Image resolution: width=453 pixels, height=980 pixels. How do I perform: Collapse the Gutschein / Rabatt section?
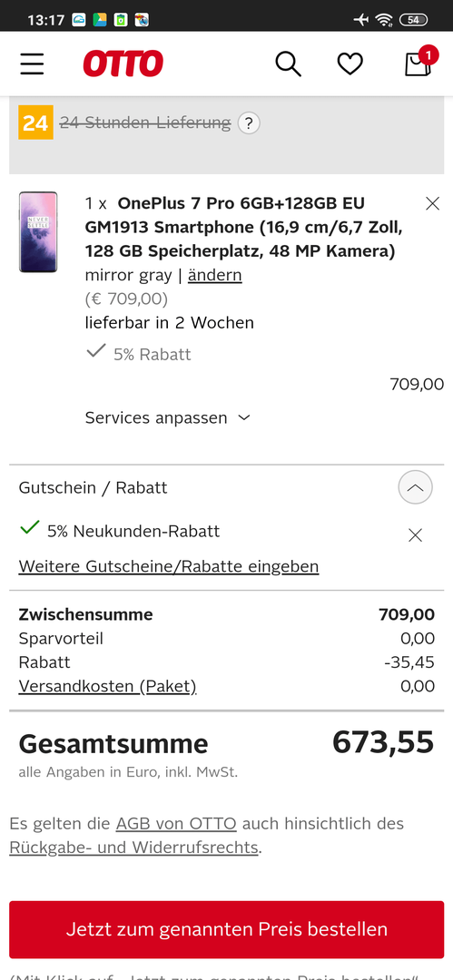click(x=416, y=487)
